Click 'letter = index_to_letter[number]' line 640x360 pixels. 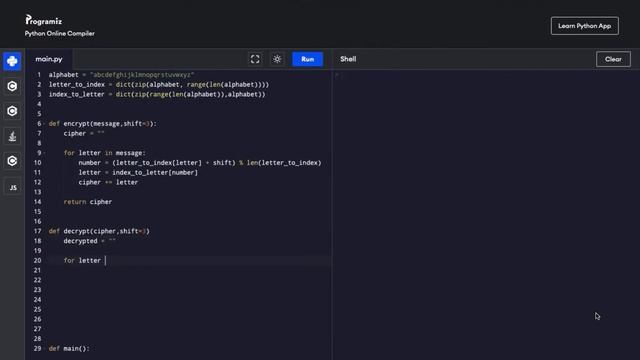point(138,173)
